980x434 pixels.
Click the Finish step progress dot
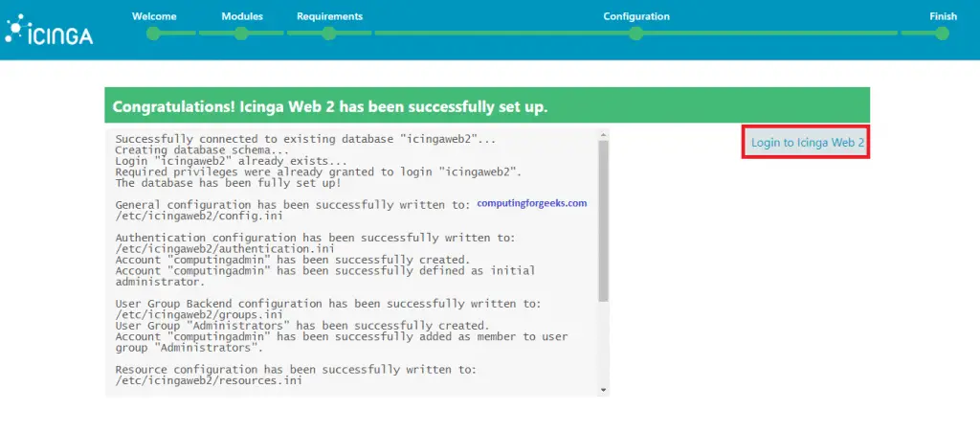943,34
